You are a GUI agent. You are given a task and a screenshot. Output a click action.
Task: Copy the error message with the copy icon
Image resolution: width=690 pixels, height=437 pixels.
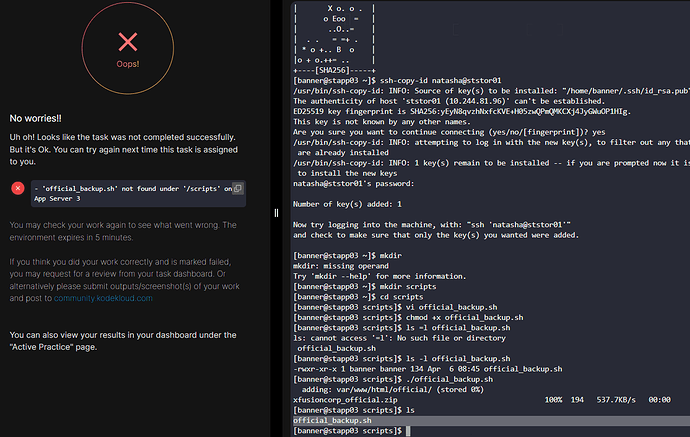click(x=238, y=188)
